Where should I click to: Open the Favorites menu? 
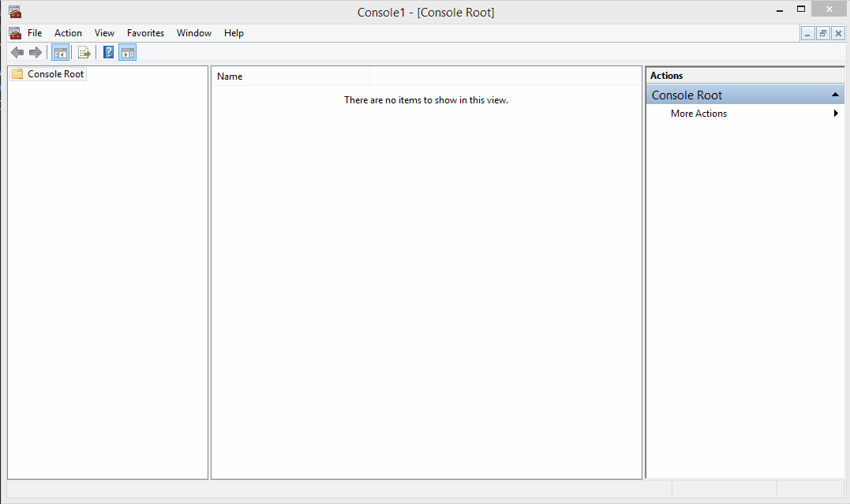coord(145,33)
